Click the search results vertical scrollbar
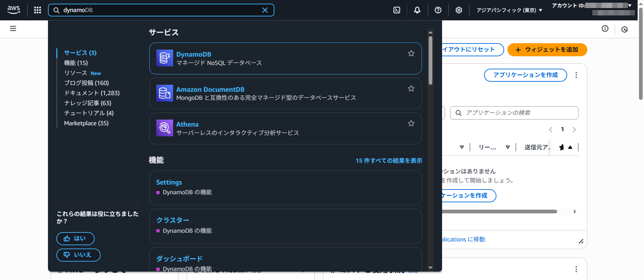Screen dimensions: 644x280 tap(430, 60)
